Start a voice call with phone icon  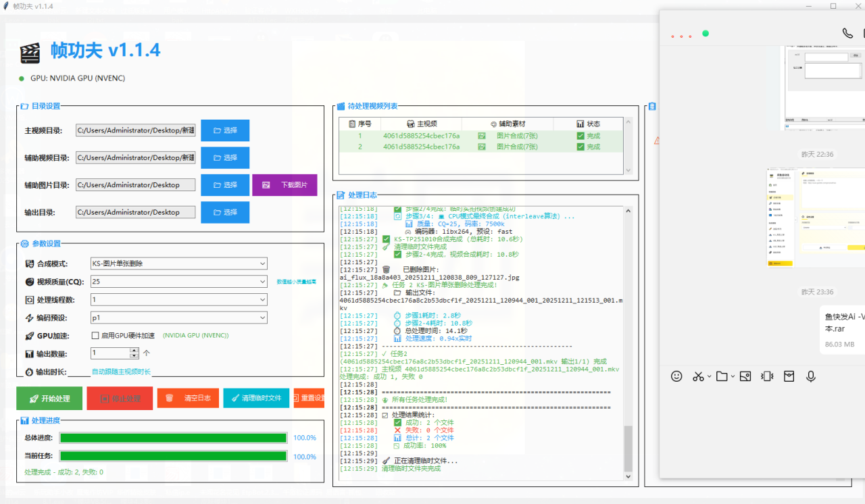coord(847,33)
